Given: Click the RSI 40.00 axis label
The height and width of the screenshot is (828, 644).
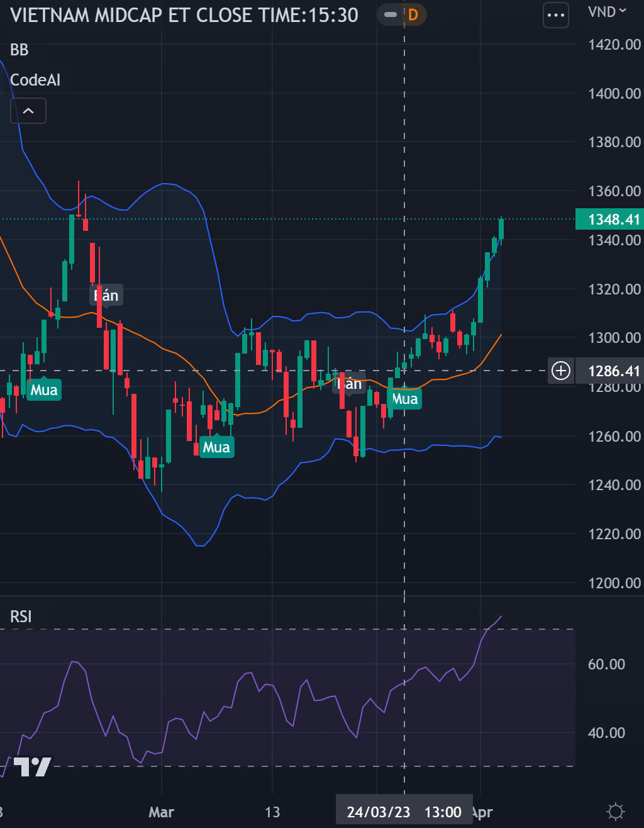Looking at the screenshot, I should pyautogui.click(x=606, y=733).
